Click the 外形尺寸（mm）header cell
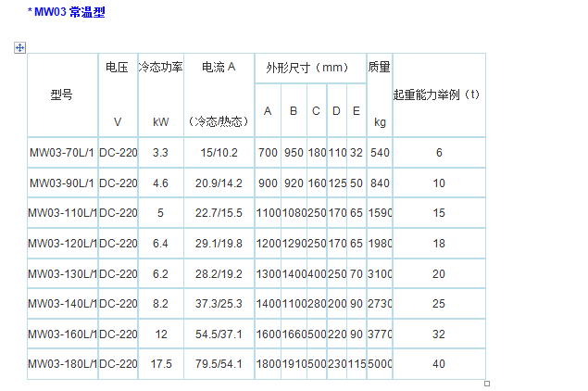Viewport: 588px width, 391px height. pos(309,68)
